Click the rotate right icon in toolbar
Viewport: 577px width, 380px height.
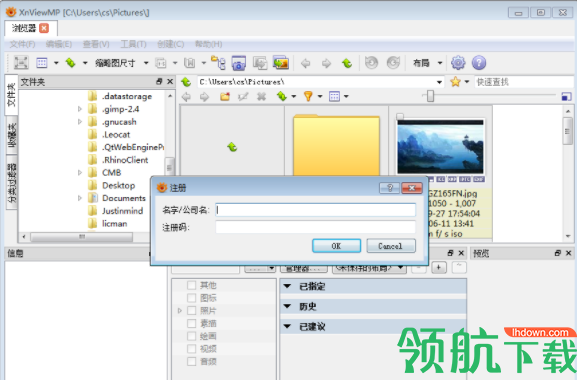pyautogui.click(x=393, y=63)
